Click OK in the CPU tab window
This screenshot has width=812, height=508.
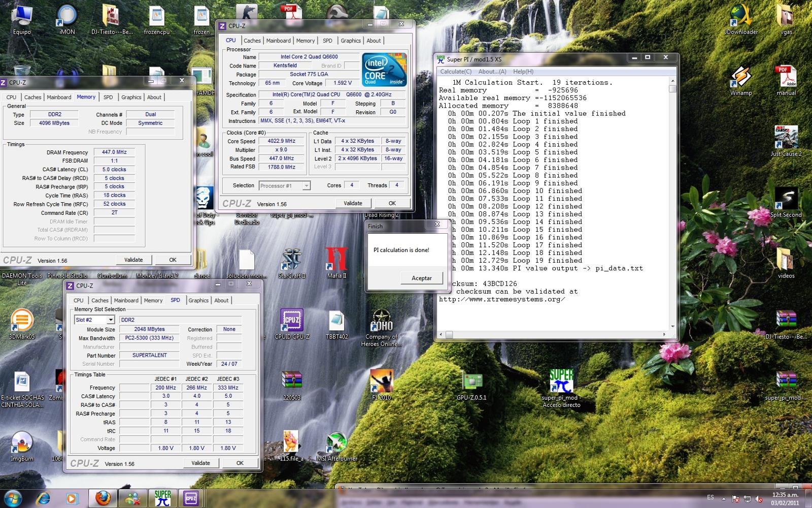(392, 203)
